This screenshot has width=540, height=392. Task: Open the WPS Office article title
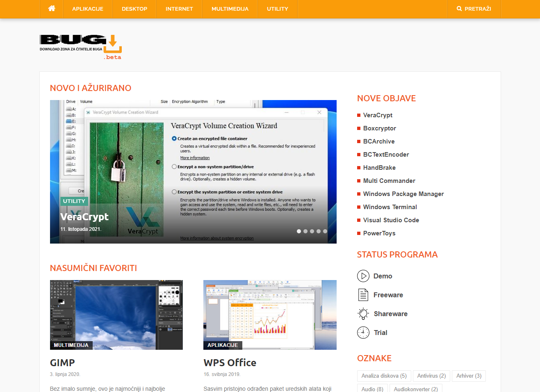pos(230,363)
